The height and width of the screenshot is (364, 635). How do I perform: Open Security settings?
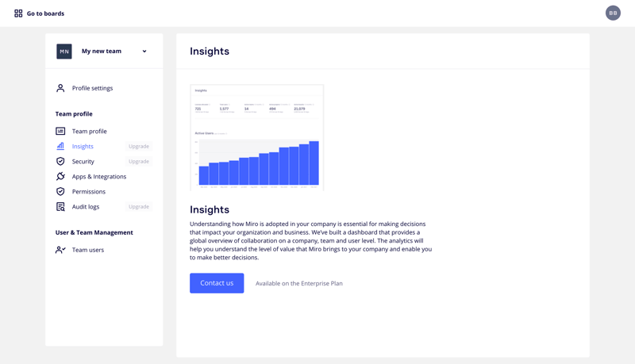click(83, 161)
